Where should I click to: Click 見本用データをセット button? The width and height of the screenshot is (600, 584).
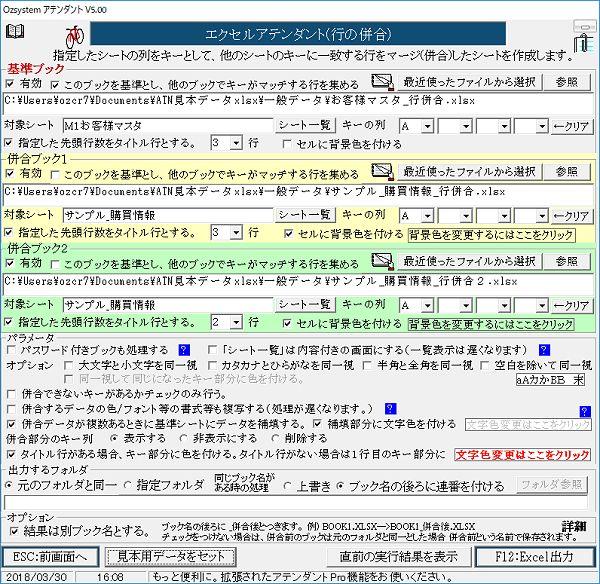click(171, 556)
